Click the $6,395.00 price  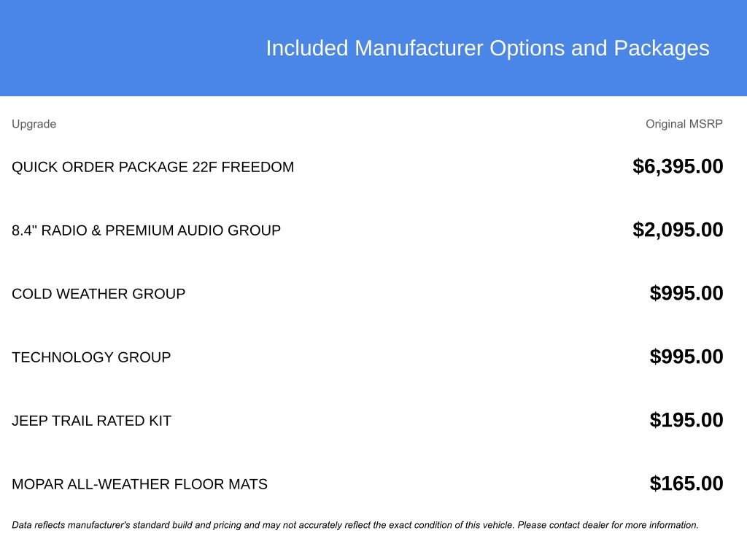pos(678,166)
